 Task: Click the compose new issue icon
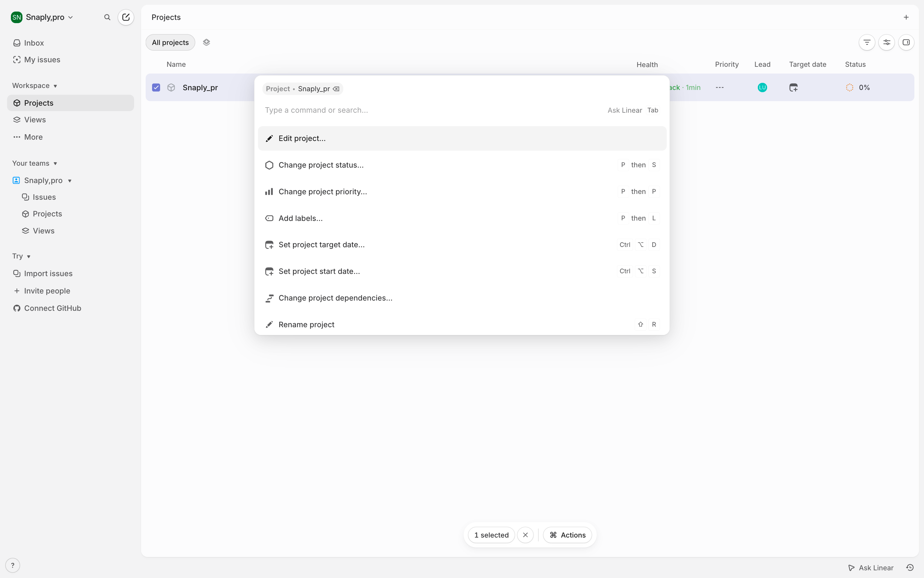coord(126,17)
